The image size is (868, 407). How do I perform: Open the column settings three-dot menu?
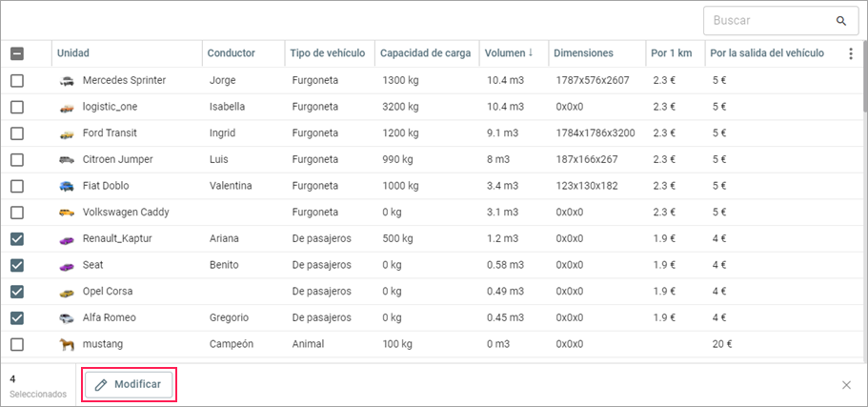coord(851,53)
